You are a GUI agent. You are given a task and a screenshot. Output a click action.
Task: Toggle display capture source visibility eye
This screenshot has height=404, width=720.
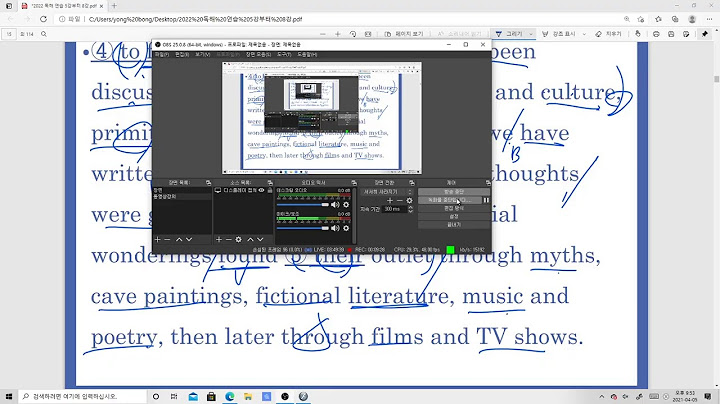tap(261, 190)
